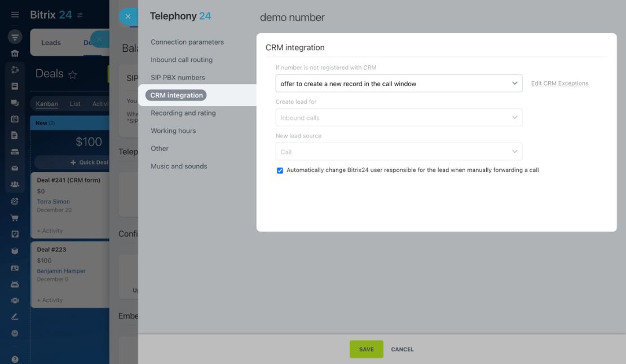Click the help question mark icon
Screen dimensions: 626x364
click(x=15, y=359)
